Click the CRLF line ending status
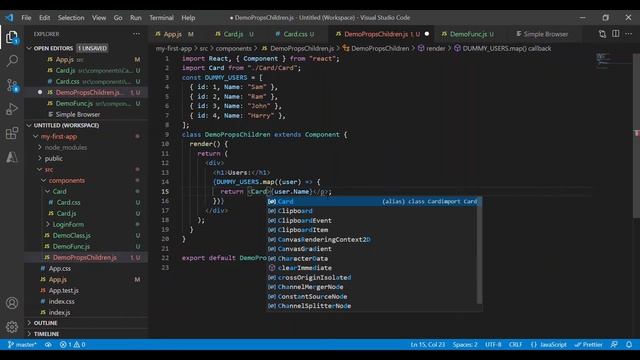This screenshot has width=640, height=360. [x=516, y=344]
